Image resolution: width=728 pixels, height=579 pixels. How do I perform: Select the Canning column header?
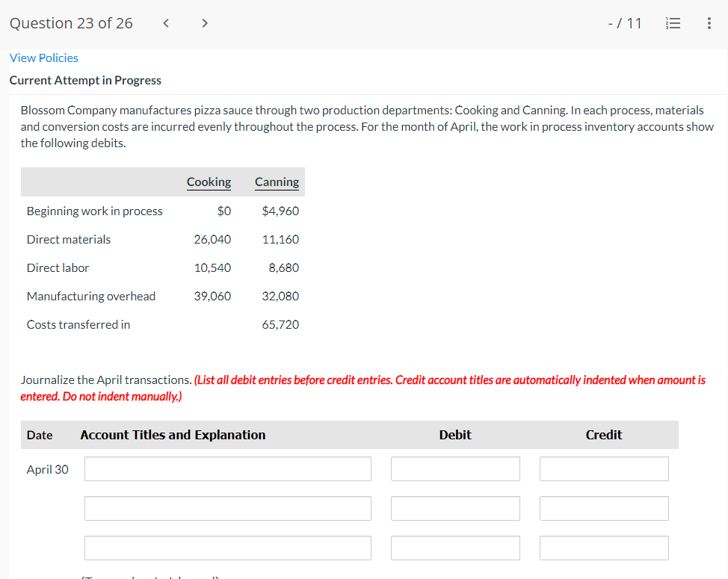click(277, 182)
